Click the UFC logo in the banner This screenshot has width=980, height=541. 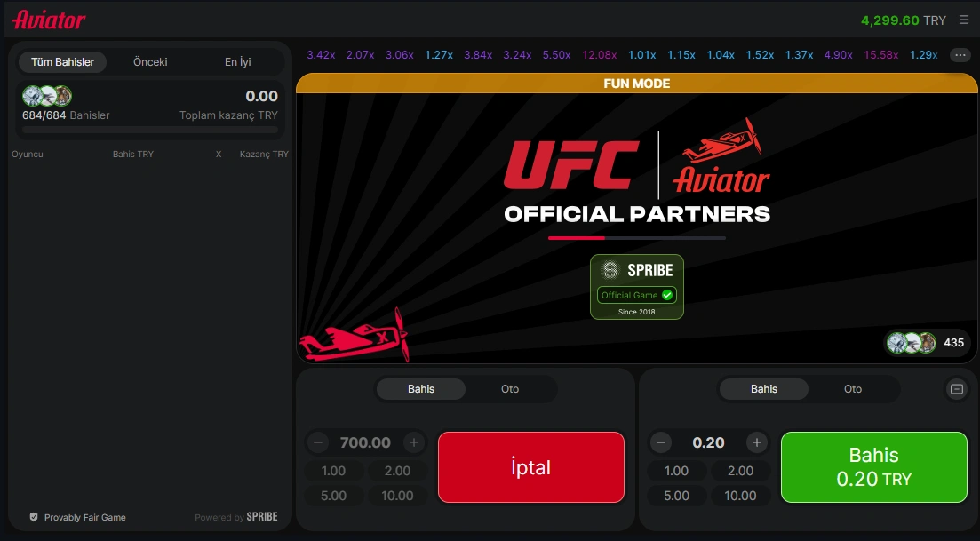571,164
